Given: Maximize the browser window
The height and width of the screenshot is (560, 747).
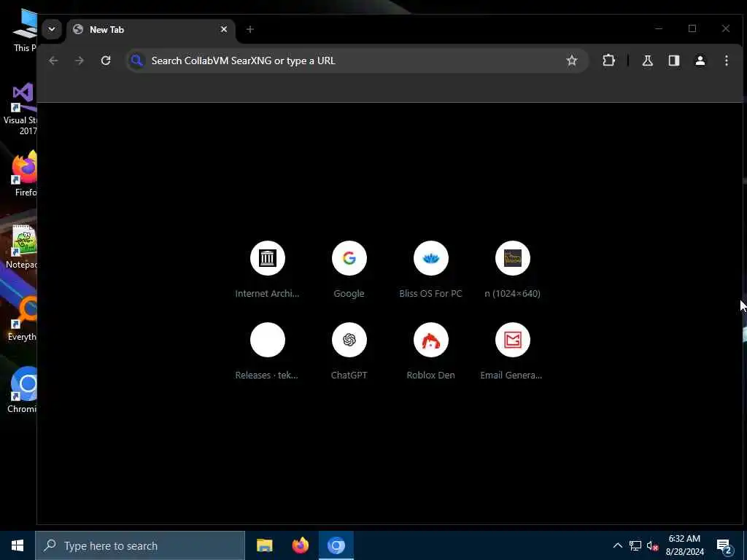Looking at the screenshot, I should [692, 28].
